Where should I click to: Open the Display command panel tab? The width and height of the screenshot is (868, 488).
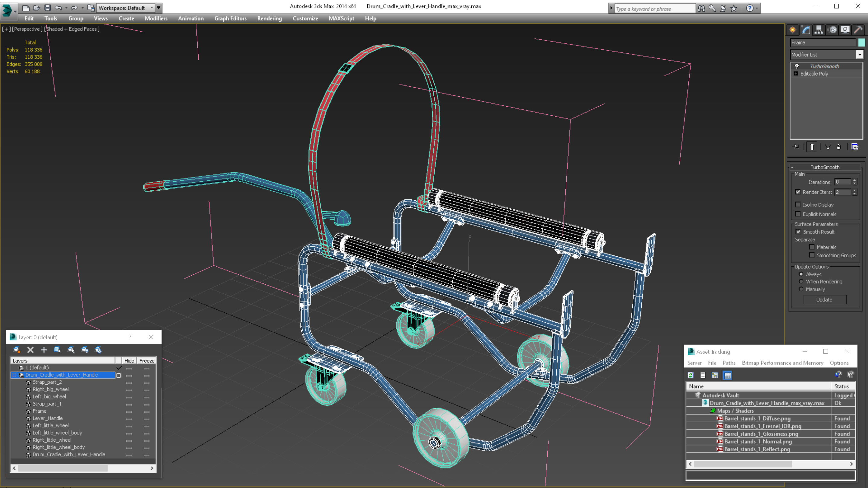pos(845,30)
